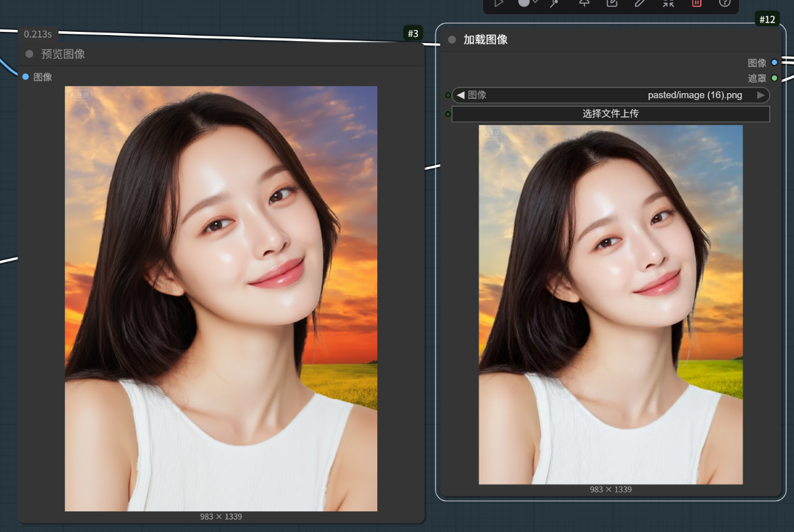794x532 pixels.
Task: Click the square-with-pen edit icon in toolbar
Action: 612,3
